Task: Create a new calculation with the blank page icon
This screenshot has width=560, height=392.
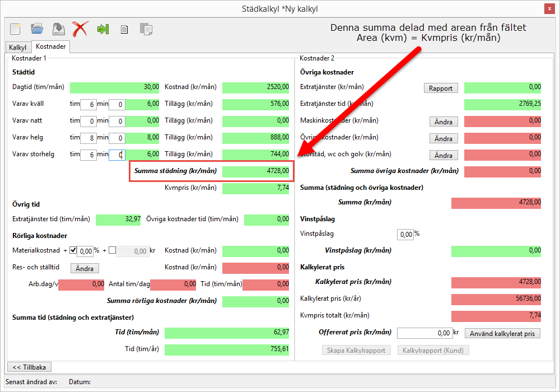Action: coord(15,29)
